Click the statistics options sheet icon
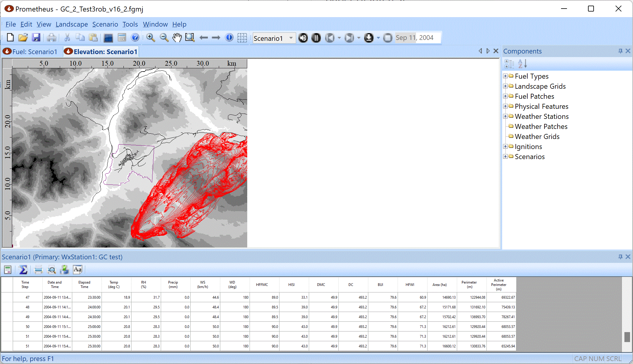 [8, 270]
